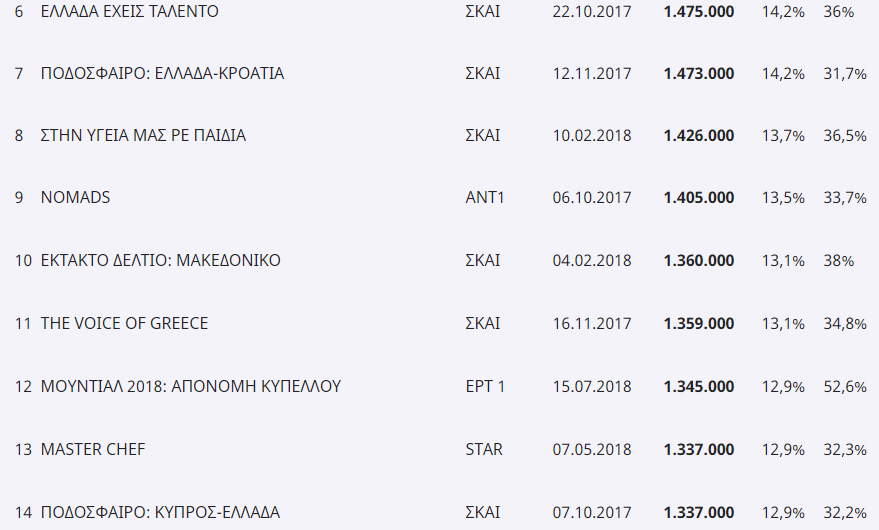The image size is (879, 530).
Task: Click the 38% share figure
Action: pos(839,260)
